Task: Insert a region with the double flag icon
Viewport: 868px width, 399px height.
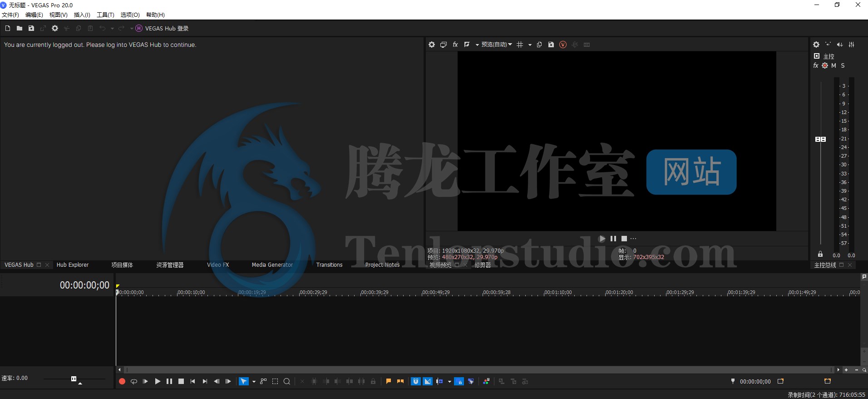Action: click(x=400, y=381)
